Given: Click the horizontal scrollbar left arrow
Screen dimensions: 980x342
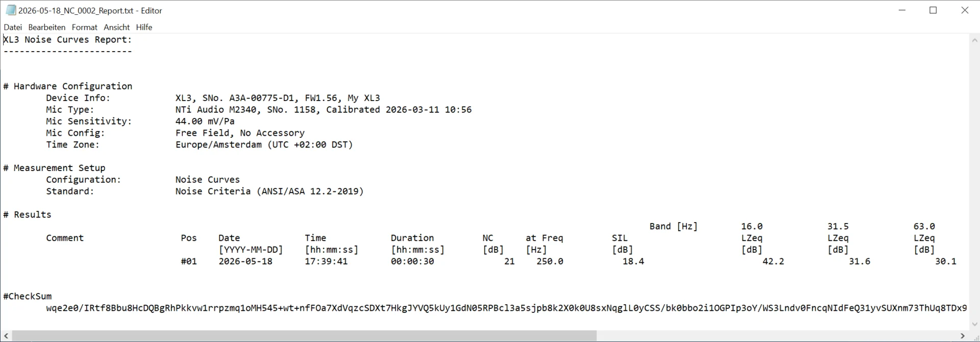Looking at the screenshot, I should point(6,336).
